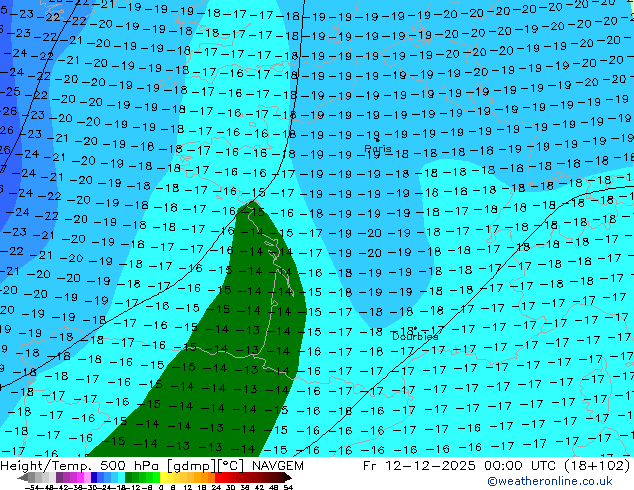Click the (18+102) forecast run label
The height and width of the screenshot is (490, 634).
click(x=598, y=466)
